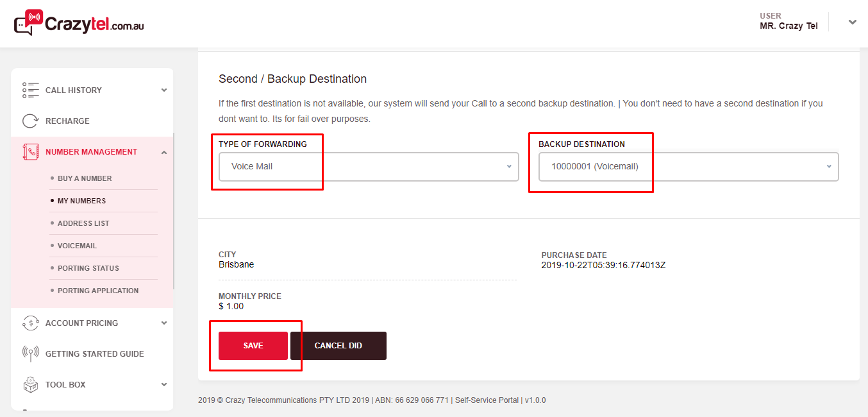
Task: Open the Type of Forwarding dropdown
Action: pyautogui.click(x=368, y=167)
